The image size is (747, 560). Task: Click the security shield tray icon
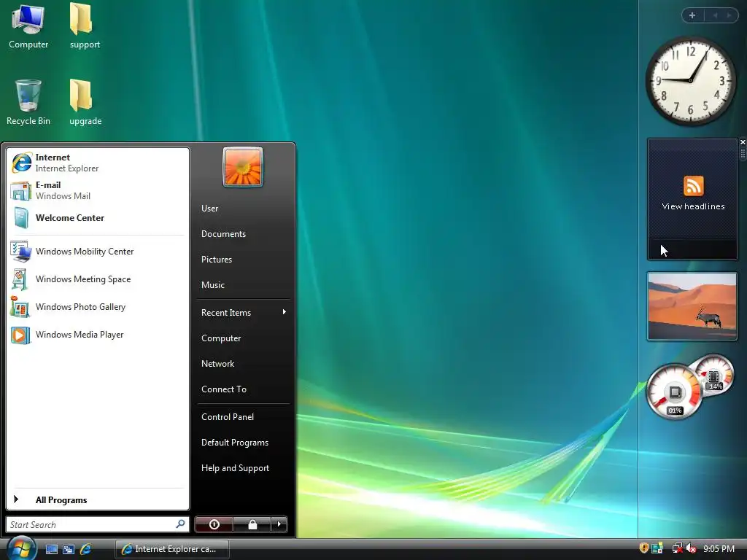tap(643, 548)
